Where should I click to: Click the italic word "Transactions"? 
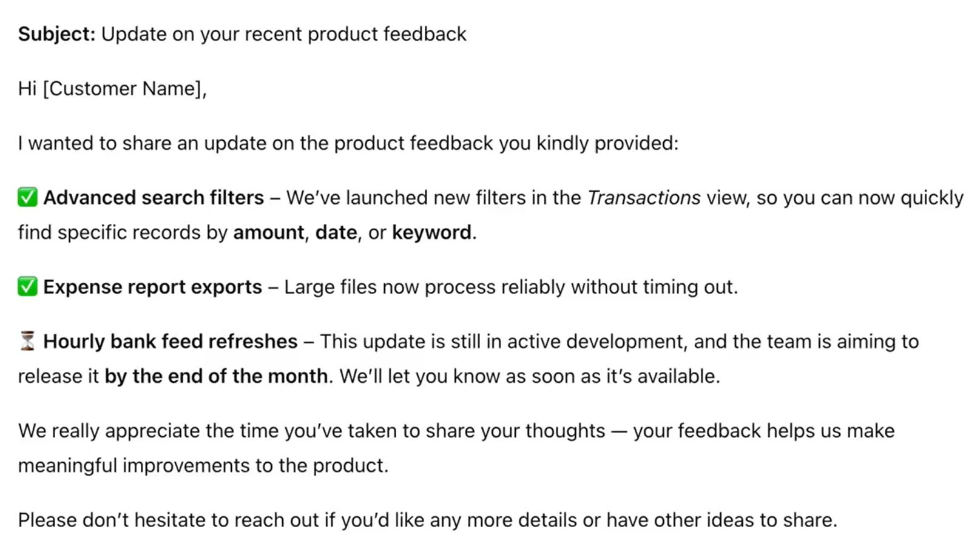644,198
